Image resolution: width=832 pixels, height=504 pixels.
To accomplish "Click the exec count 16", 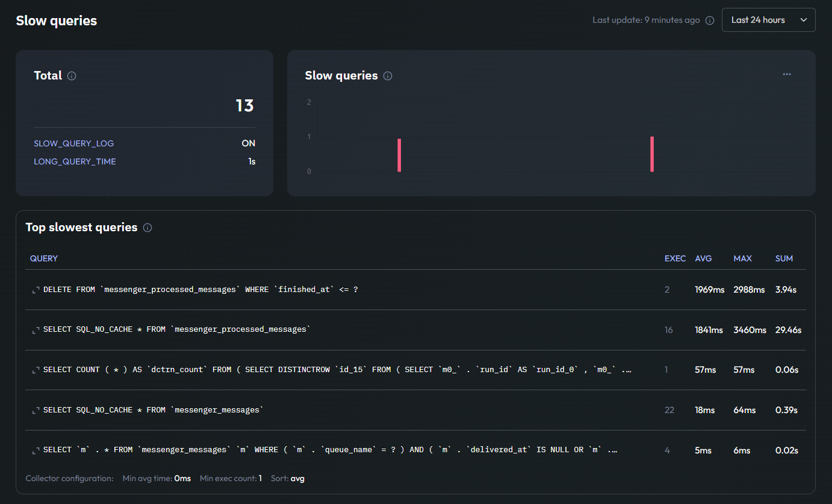I will point(668,330).
